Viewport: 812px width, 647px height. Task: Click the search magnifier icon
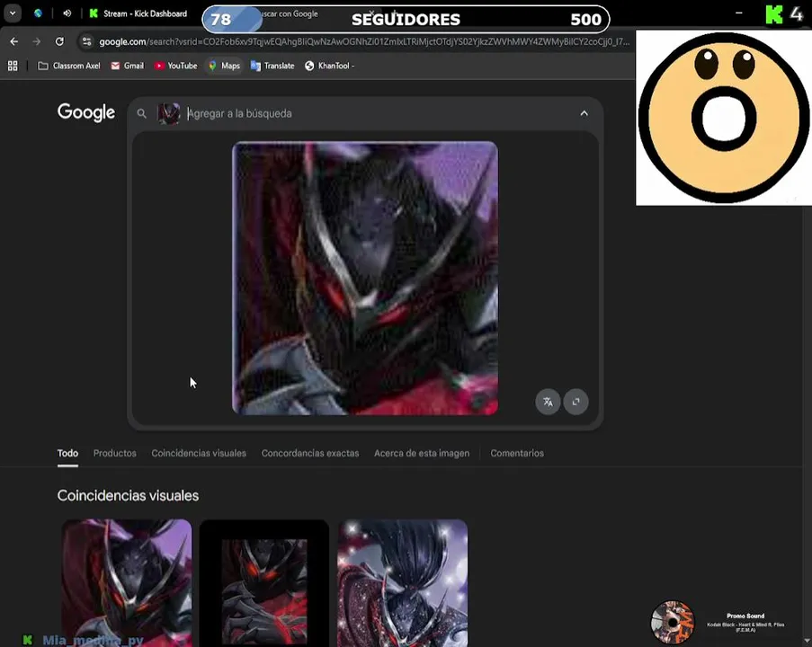141,113
